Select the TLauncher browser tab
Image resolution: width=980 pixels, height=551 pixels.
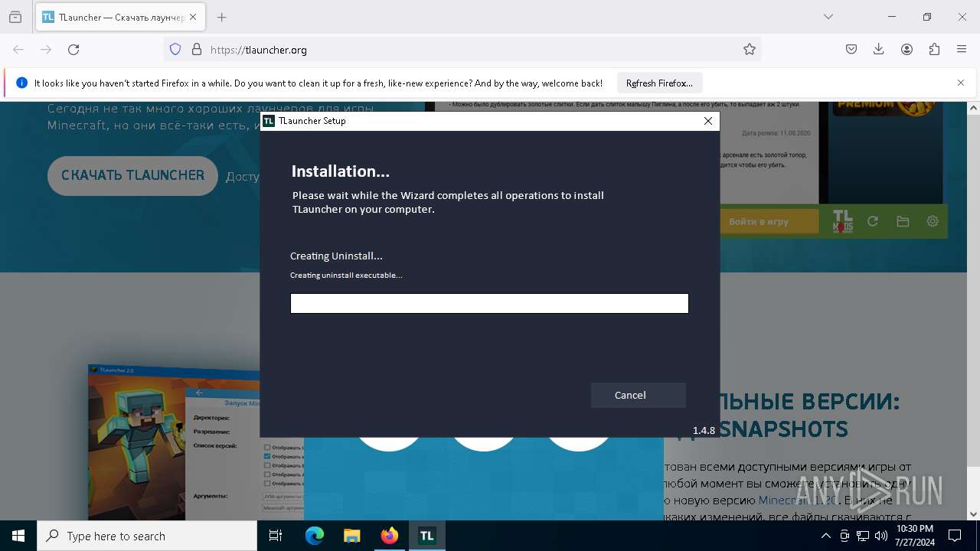pyautogui.click(x=120, y=17)
